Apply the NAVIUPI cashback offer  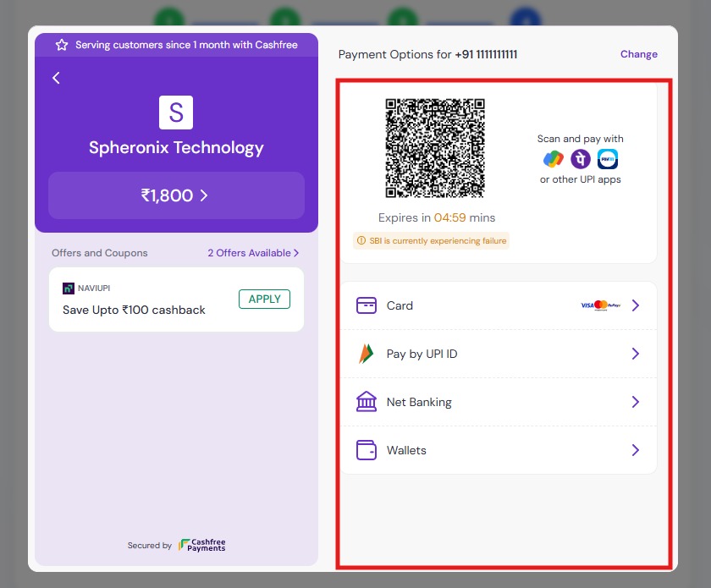point(264,299)
